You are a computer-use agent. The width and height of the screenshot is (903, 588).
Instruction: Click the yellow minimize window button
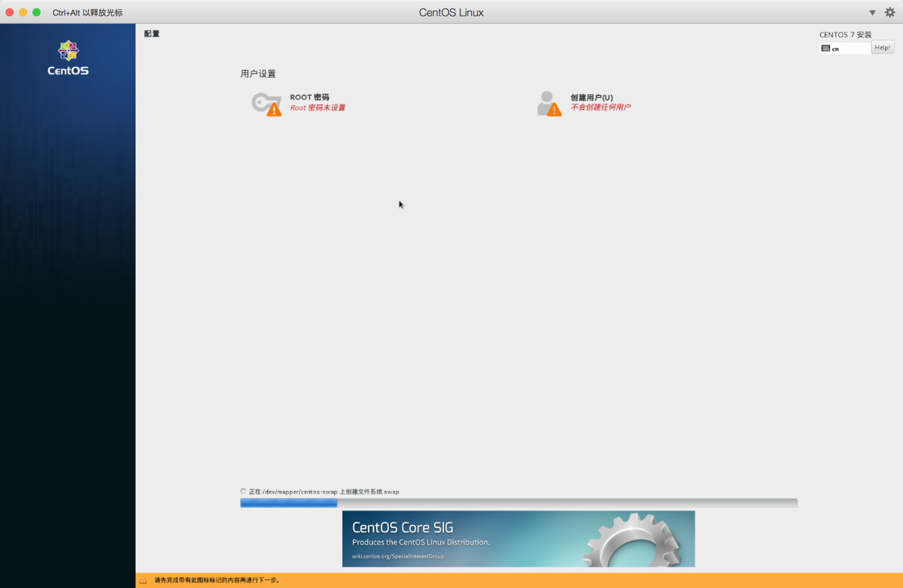point(23,12)
